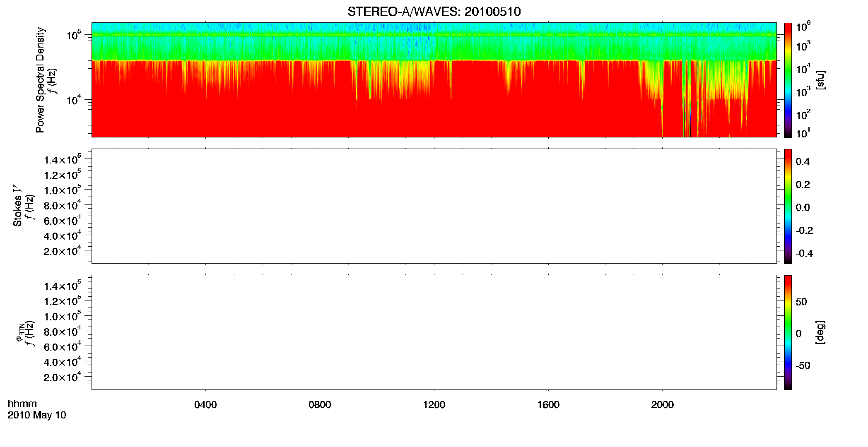Click the 10^4 frequency tick of the spectrogram axis
The height and width of the screenshot is (447, 868).
coord(74,100)
